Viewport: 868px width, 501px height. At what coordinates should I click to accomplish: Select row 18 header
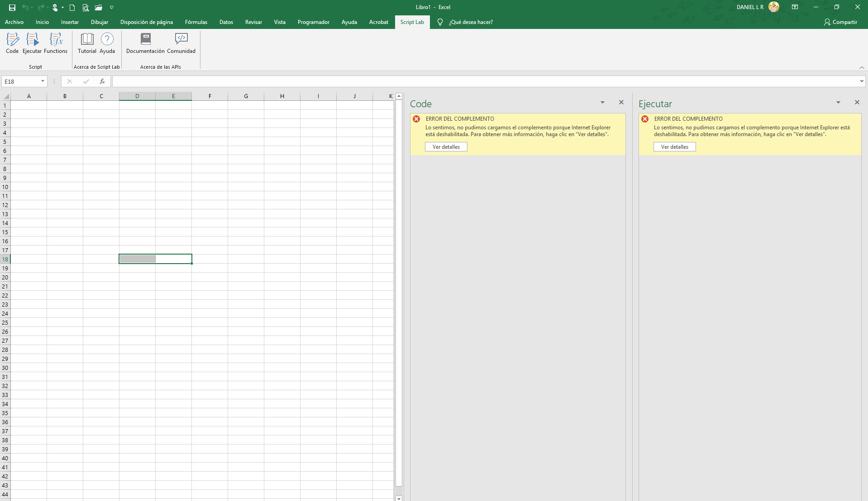(x=5, y=259)
